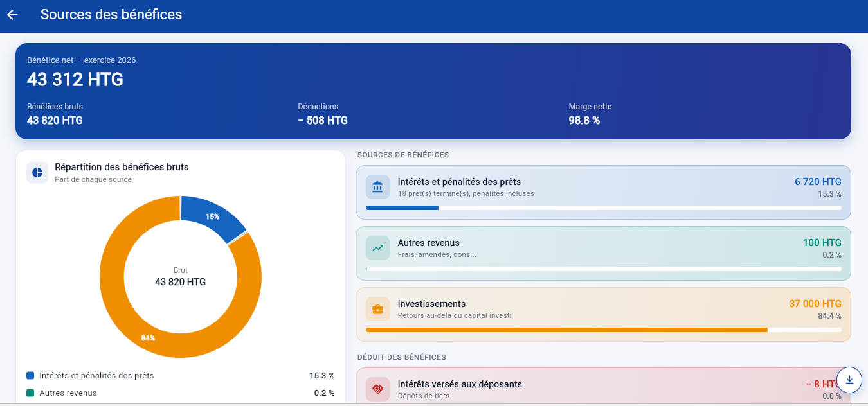Click the pie chart icon beside Répartition title
Image resolution: width=868 pixels, height=406 pixels.
tap(37, 172)
